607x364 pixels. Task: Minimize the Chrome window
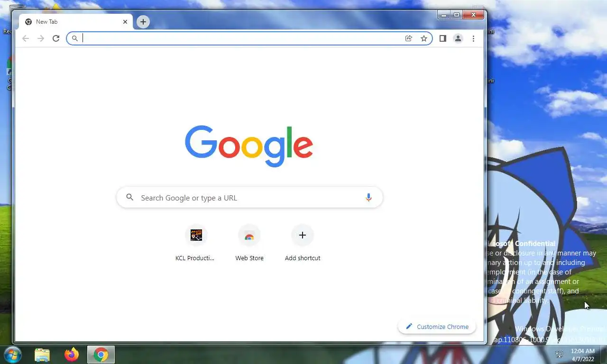444,15
